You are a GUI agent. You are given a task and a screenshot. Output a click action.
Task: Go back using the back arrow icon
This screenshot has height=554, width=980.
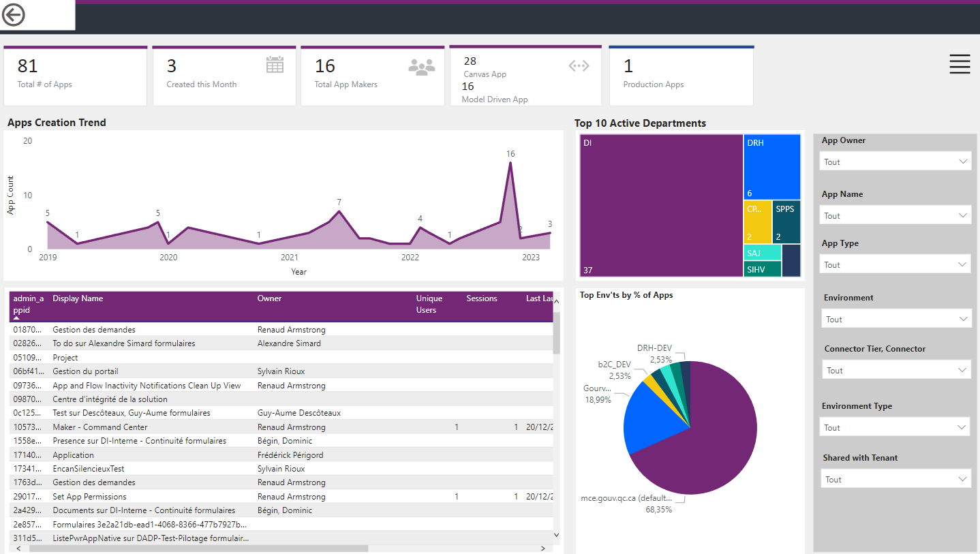tap(14, 14)
